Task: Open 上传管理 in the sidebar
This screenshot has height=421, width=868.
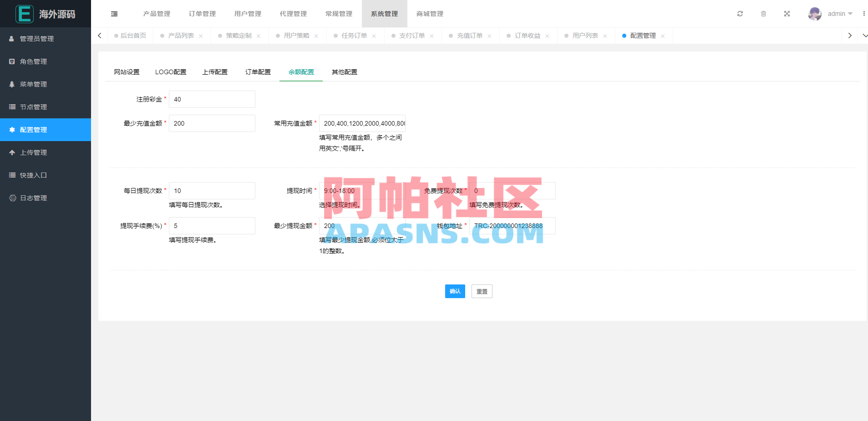Action: tap(32, 152)
